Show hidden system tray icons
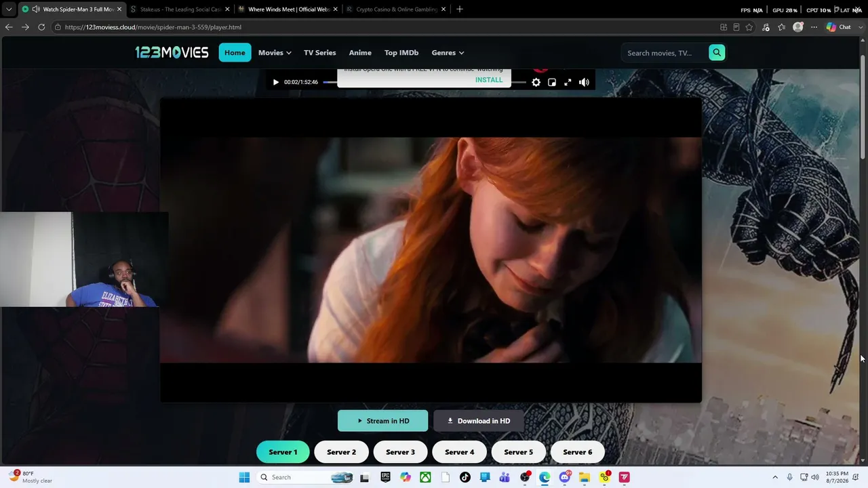This screenshot has width=868, height=488. (775, 477)
